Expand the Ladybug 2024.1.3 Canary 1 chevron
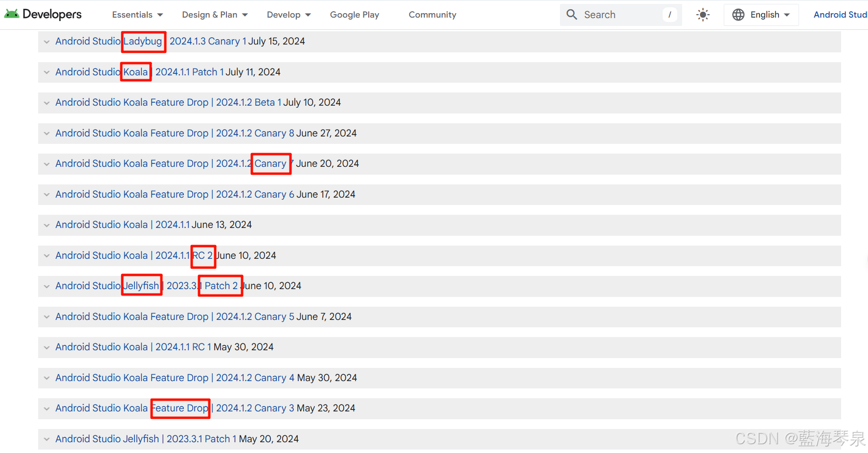Image resolution: width=868 pixels, height=453 pixels. click(x=46, y=42)
